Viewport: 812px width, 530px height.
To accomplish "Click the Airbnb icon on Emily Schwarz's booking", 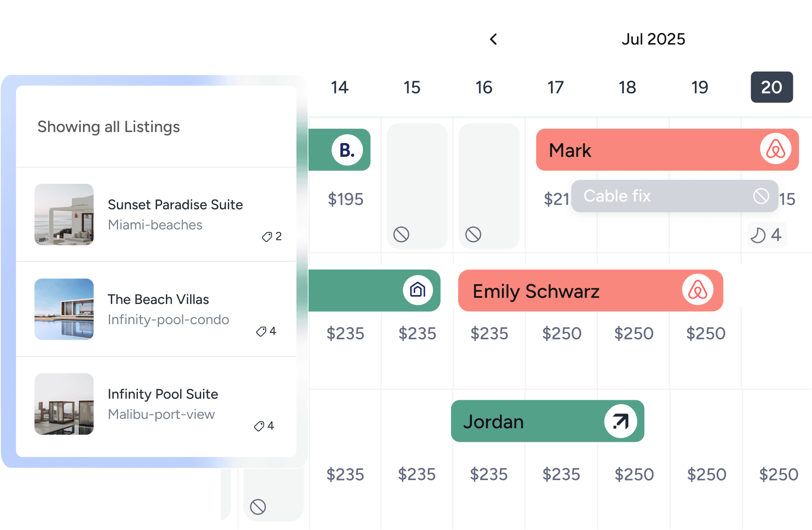I will (698, 290).
